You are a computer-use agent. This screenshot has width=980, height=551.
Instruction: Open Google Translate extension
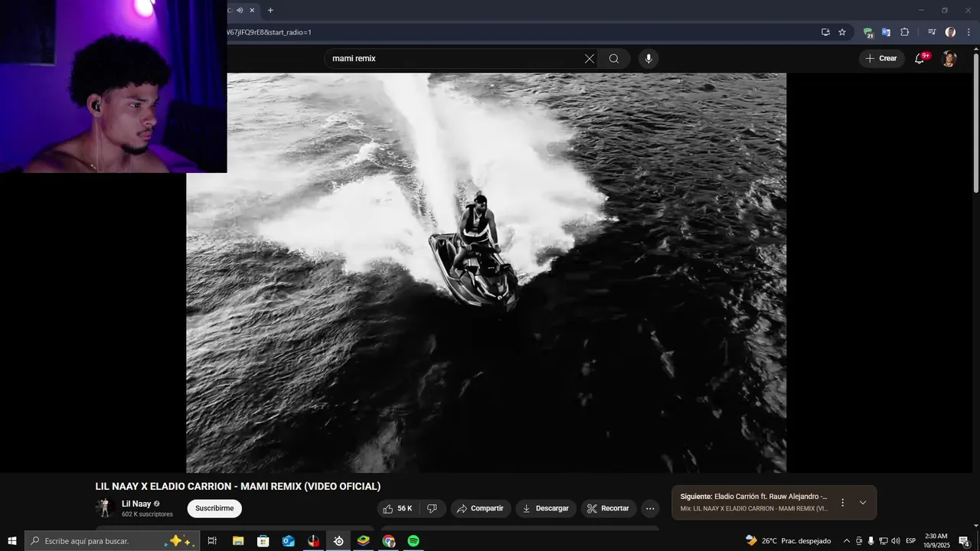tap(886, 32)
